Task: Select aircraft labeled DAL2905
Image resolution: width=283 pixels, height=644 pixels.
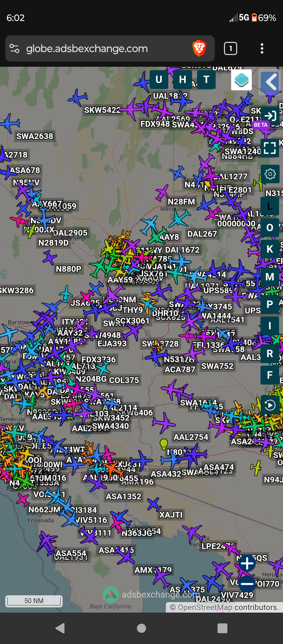Action: pos(70,233)
